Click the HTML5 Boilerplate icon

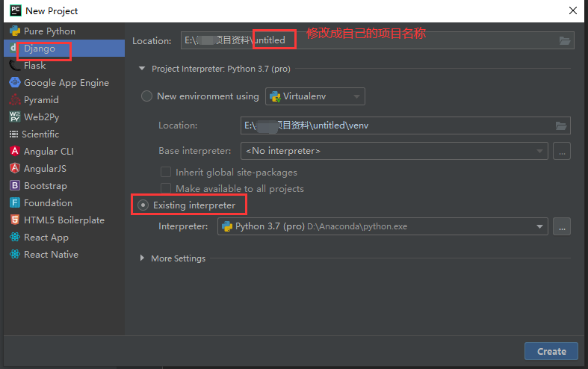(x=15, y=220)
